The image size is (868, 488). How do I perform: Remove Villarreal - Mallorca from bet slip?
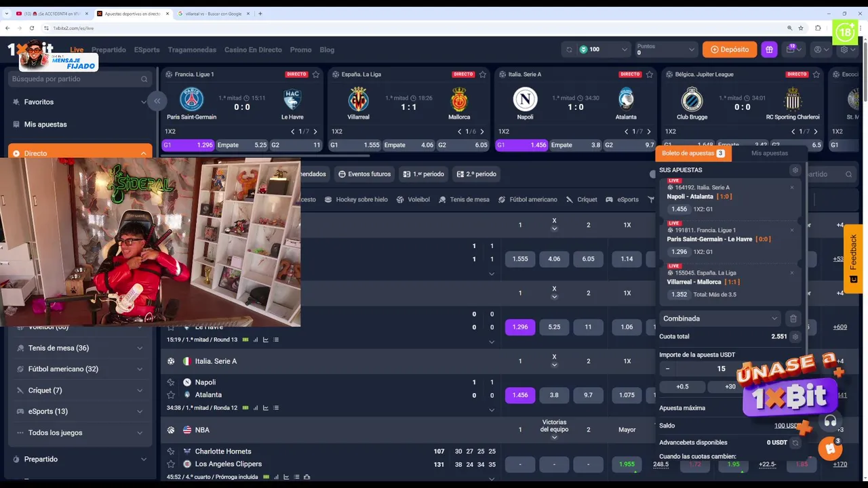(x=792, y=273)
